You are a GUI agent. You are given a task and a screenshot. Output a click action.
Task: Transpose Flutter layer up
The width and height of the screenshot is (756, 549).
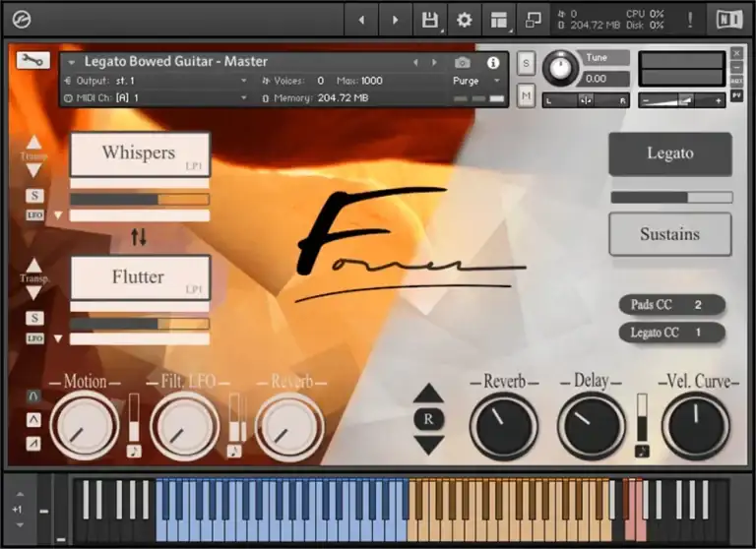(x=33, y=265)
